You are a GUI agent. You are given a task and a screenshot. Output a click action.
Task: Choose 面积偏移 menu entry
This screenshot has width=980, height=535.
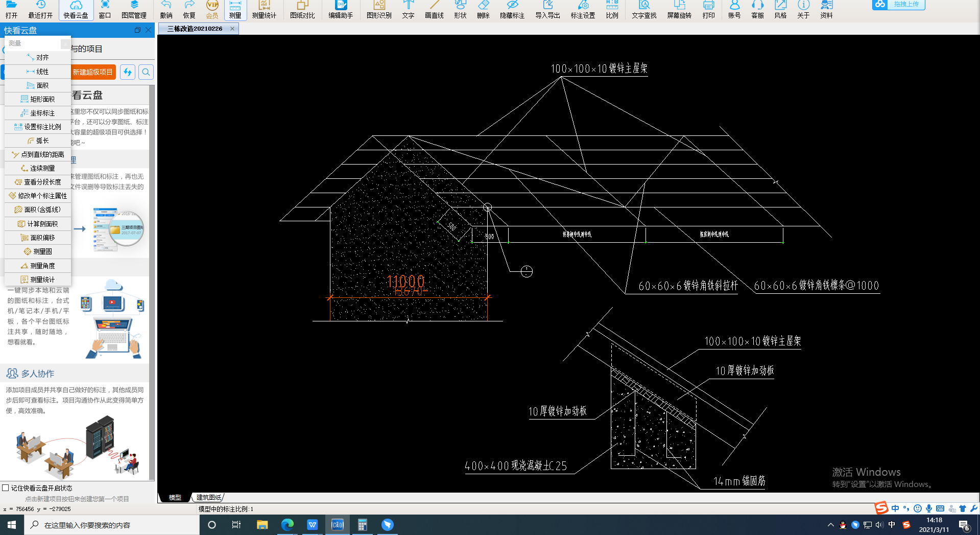38,238
